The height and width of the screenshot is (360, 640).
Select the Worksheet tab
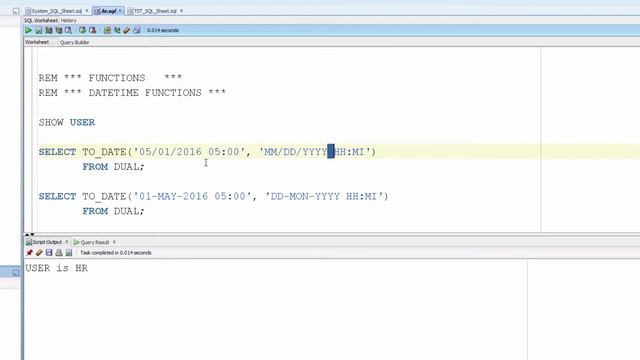(x=37, y=42)
